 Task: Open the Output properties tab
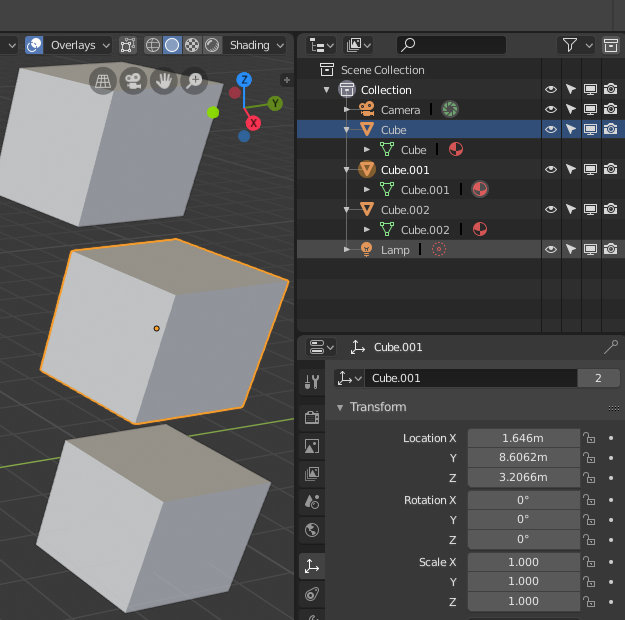(x=312, y=446)
